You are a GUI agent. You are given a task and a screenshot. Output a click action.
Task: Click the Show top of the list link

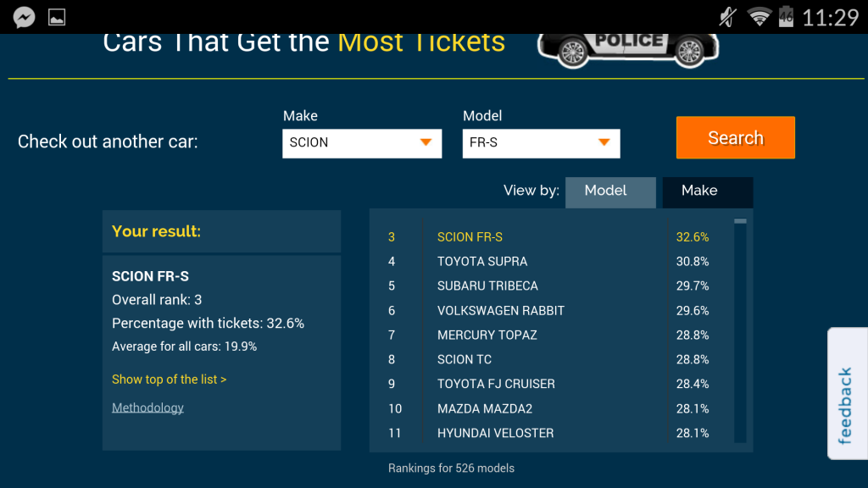(x=169, y=380)
